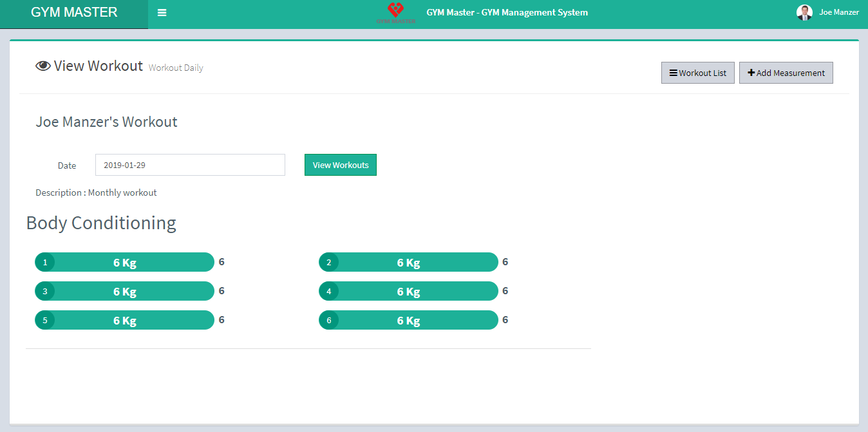Click the eye icon beside View Workout
This screenshot has height=432, width=868.
pos(43,66)
